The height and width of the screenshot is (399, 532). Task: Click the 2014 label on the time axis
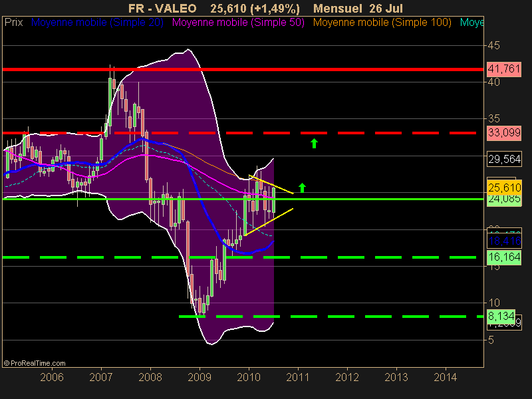(446, 377)
